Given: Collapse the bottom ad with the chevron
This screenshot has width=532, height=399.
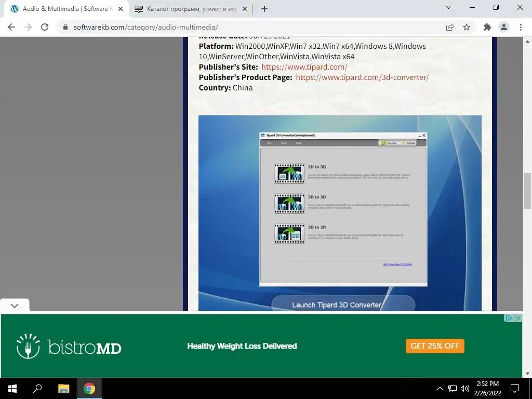Looking at the screenshot, I should coord(15,305).
